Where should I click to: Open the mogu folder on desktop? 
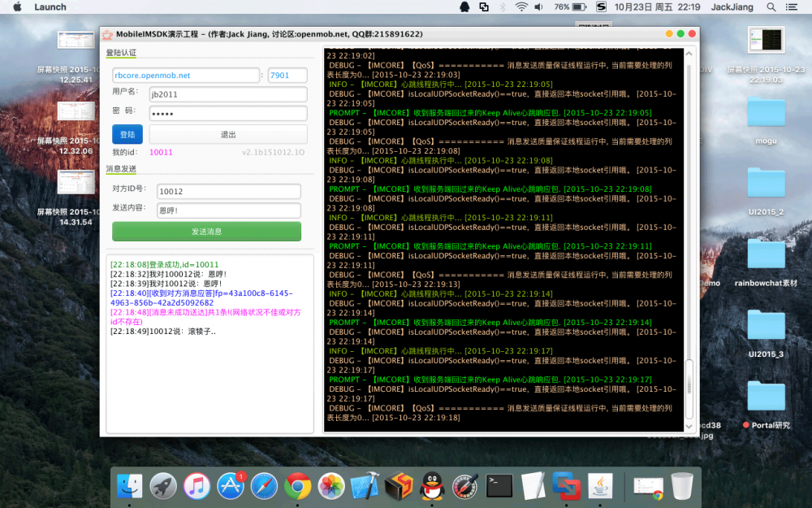766,112
